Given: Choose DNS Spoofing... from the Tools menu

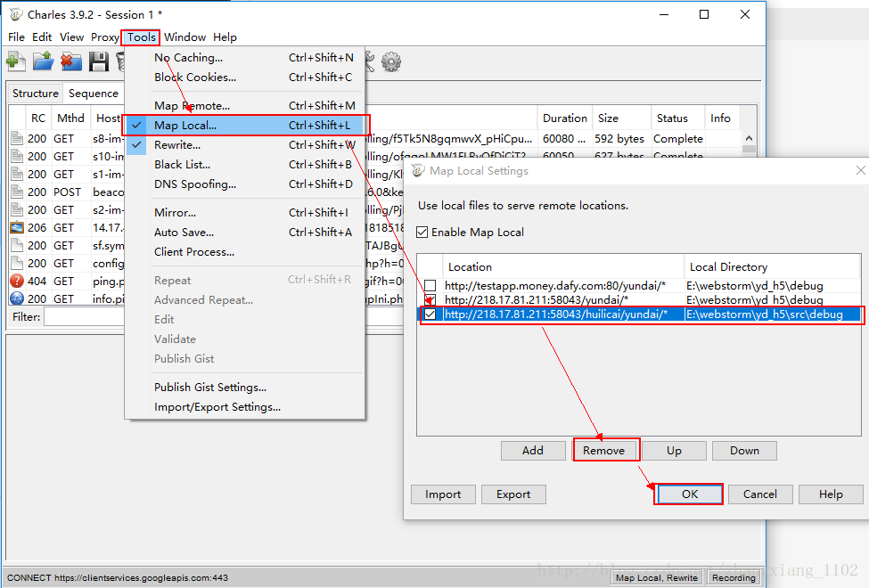Looking at the screenshot, I should click(x=244, y=184).
